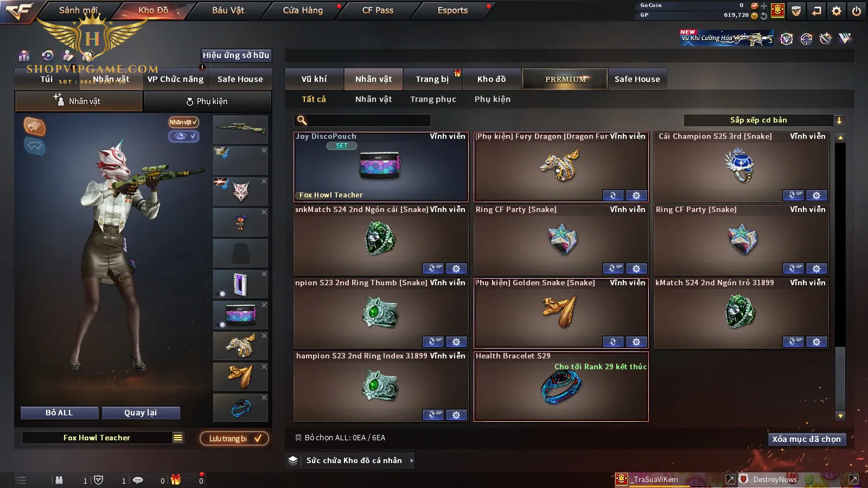This screenshot has width=868, height=488.
Task: Open gear options on Fury Dragon accessory
Action: [x=636, y=195]
